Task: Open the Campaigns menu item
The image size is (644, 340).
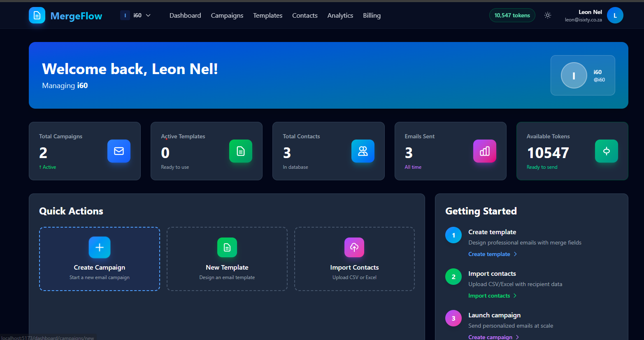Action: pos(227,15)
